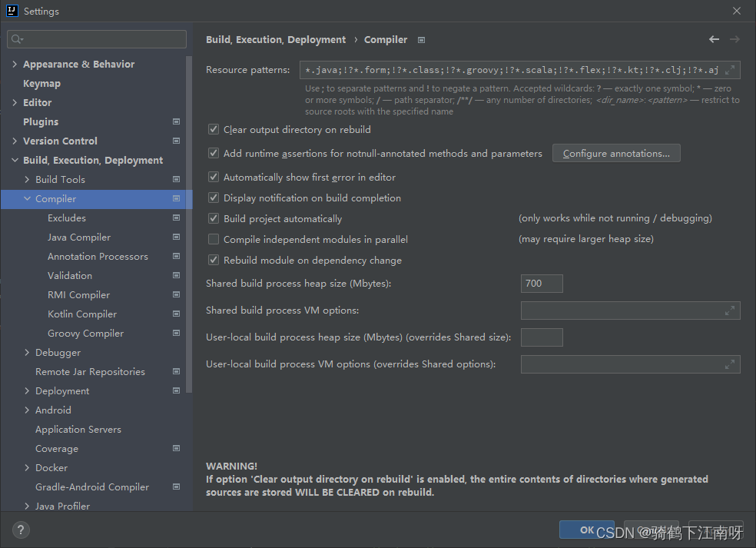Expand the User-local VM options editor icon
Screen dimensions: 756x548
tap(731, 364)
